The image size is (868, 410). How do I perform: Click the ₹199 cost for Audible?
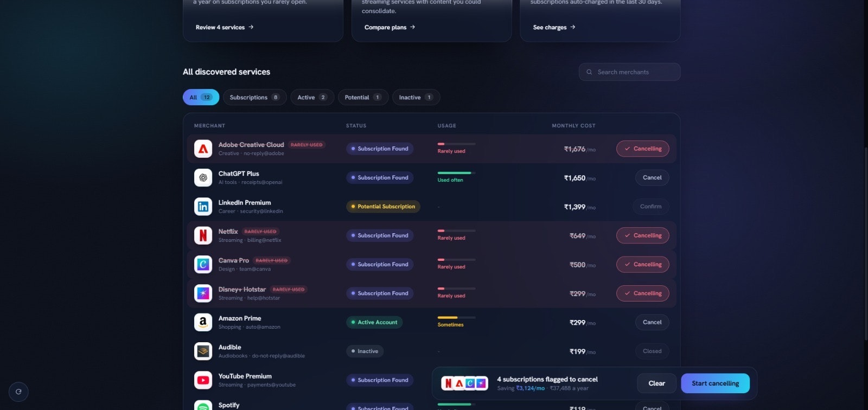pyautogui.click(x=577, y=351)
